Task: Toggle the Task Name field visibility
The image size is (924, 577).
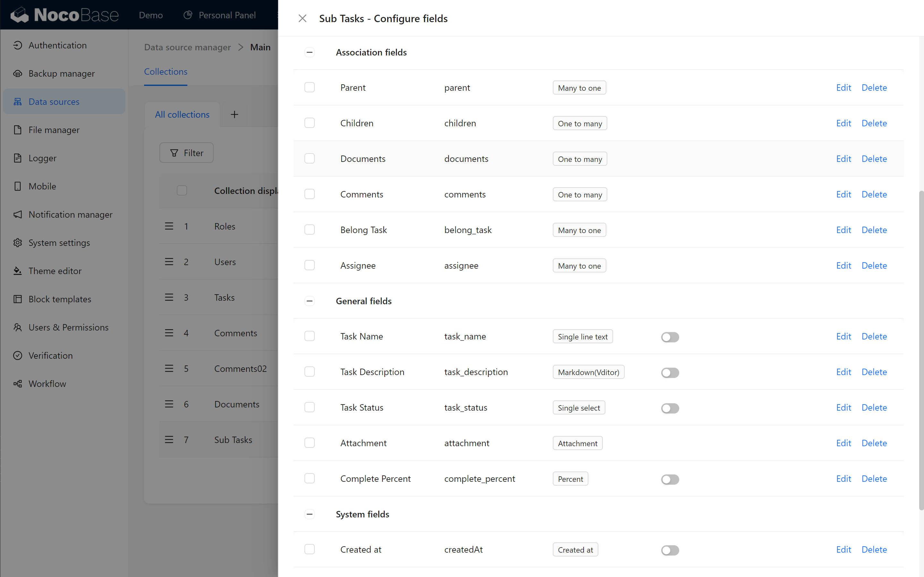Action: pos(670,336)
